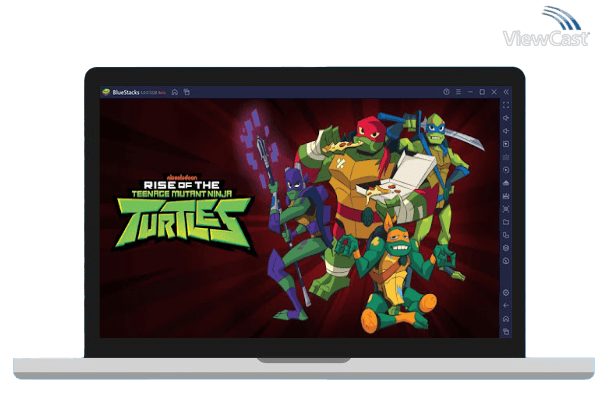Click the install APK icon in sidebar
Screen dimensions: 602x414
[x=506, y=183]
